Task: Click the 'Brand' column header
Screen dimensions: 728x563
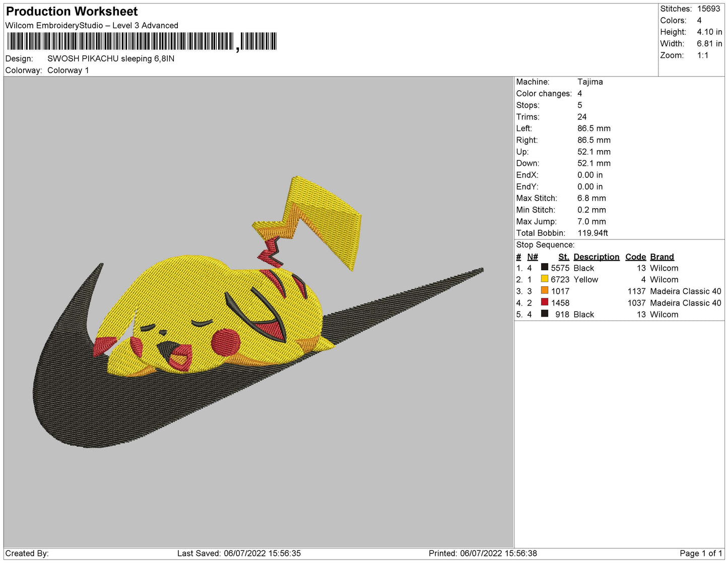Action: (x=661, y=257)
